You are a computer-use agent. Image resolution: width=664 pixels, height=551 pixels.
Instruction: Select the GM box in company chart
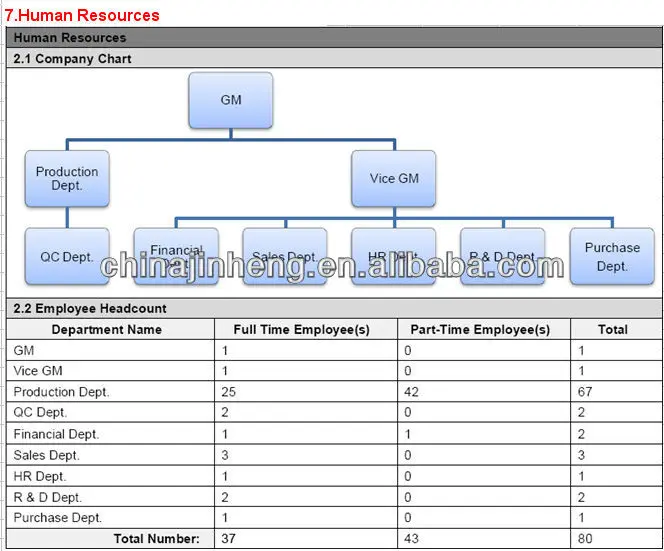pyautogui.click(x=230, y=100)
